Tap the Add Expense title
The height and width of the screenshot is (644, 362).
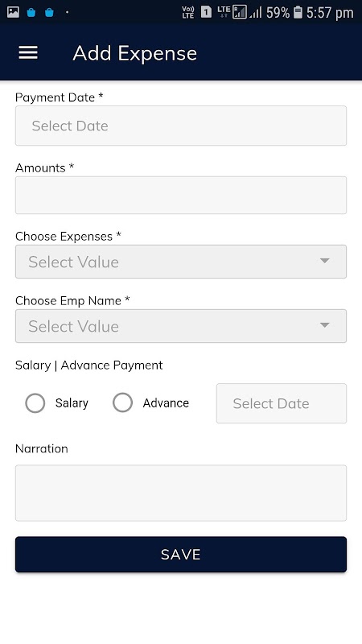134,53
